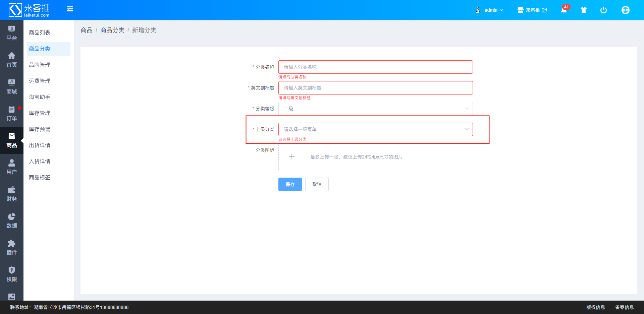Open 库存管理 submenu item

coord(49,113)
